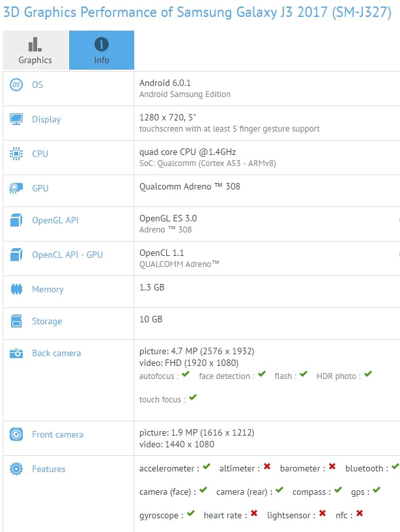Viewport: 400px width, 532px height.
Task: Click the 1.3 GB memory value
Action: [152, 287]
